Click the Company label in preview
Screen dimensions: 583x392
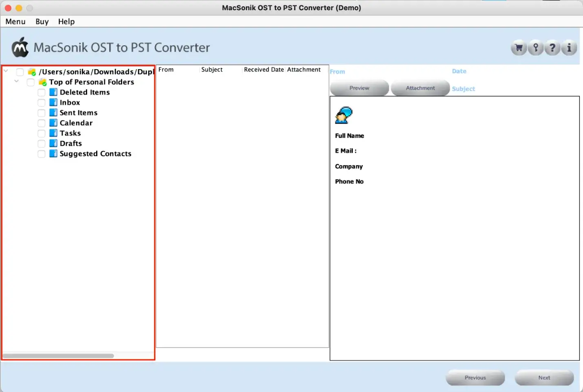pyautogui.click(x=349, y=166)
